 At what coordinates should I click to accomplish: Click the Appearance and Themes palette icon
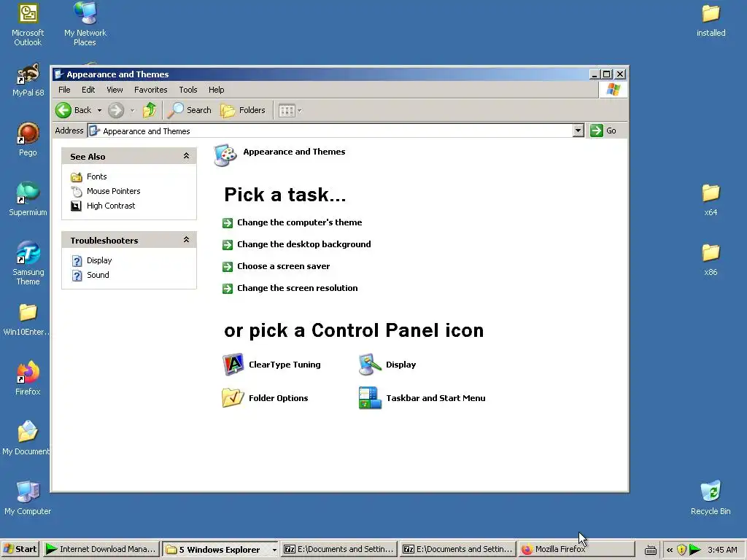click(x=225, y=155)
